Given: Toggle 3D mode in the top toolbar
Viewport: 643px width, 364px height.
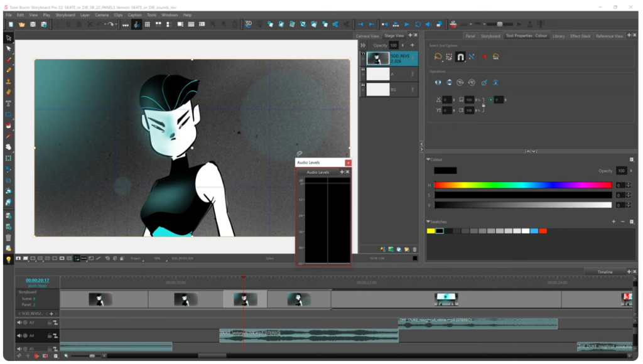Looking at the screenshot, I should pos(248,24).
